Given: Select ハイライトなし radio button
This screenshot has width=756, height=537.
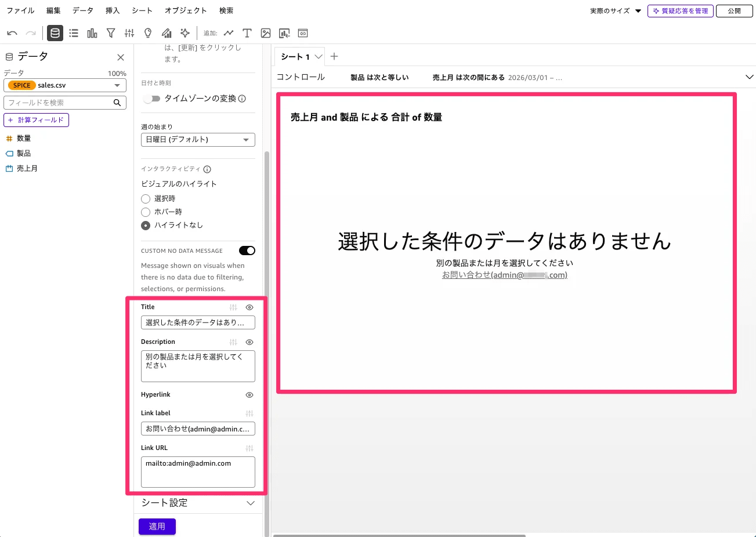Looking at the screenshot, I should coord(146,226).
